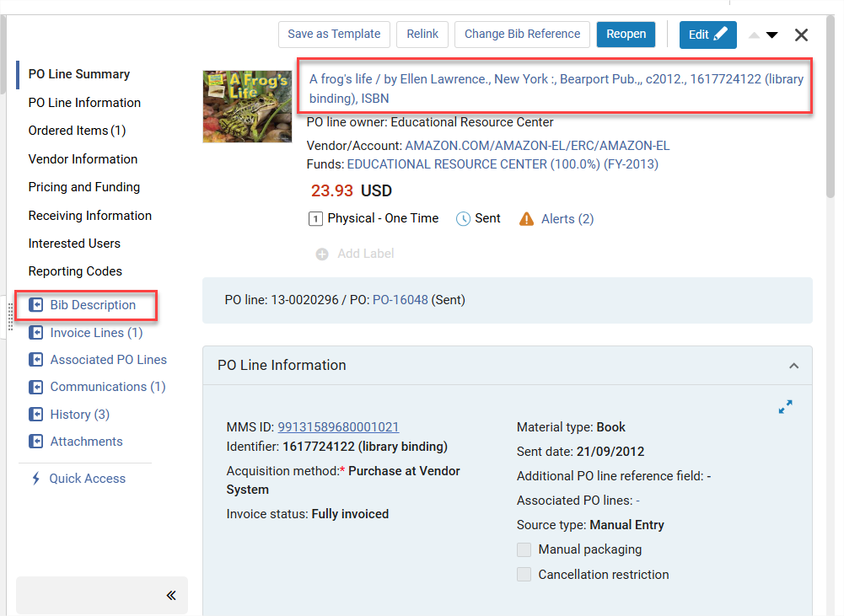The width and height of the screenshot is (844, 616).
Task: Click the panel resize drag handle dots
Action: [x=9, y=316]
